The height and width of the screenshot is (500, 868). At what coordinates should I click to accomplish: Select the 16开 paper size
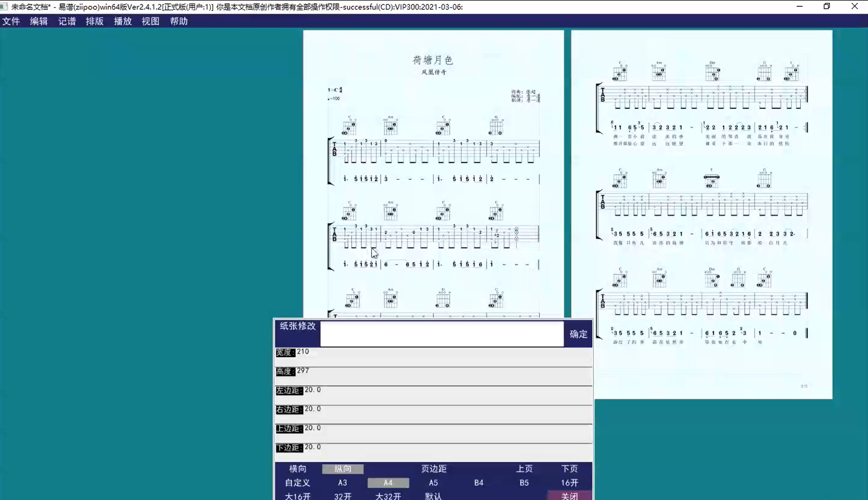point(569,483)
